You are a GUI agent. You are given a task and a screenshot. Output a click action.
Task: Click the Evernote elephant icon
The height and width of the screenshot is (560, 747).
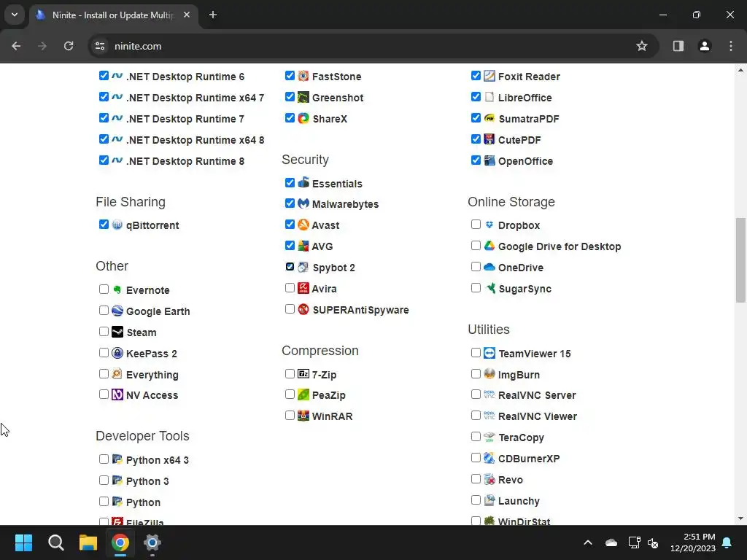click(117, 289)
